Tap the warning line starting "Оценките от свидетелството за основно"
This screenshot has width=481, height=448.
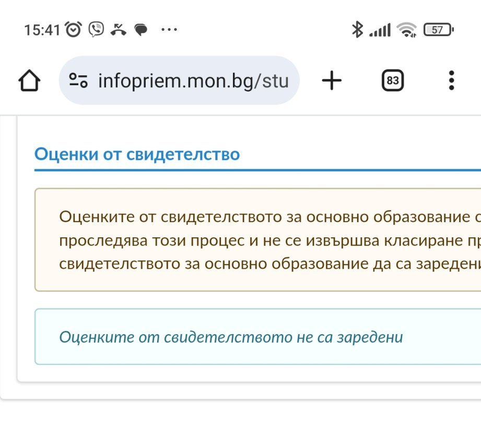[266, 216]
